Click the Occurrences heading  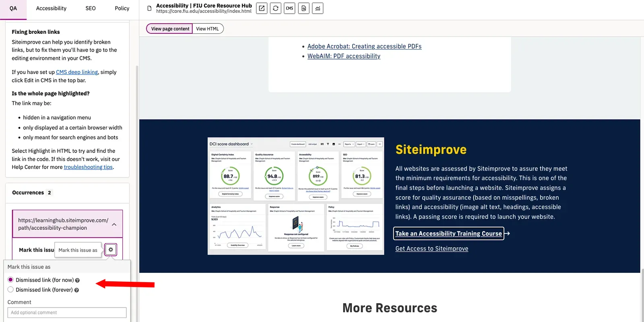pyautogui.click(x=28, y=192)
